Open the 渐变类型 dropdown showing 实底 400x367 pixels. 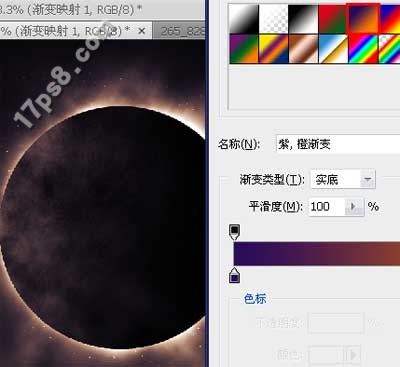tap(343, 180)
